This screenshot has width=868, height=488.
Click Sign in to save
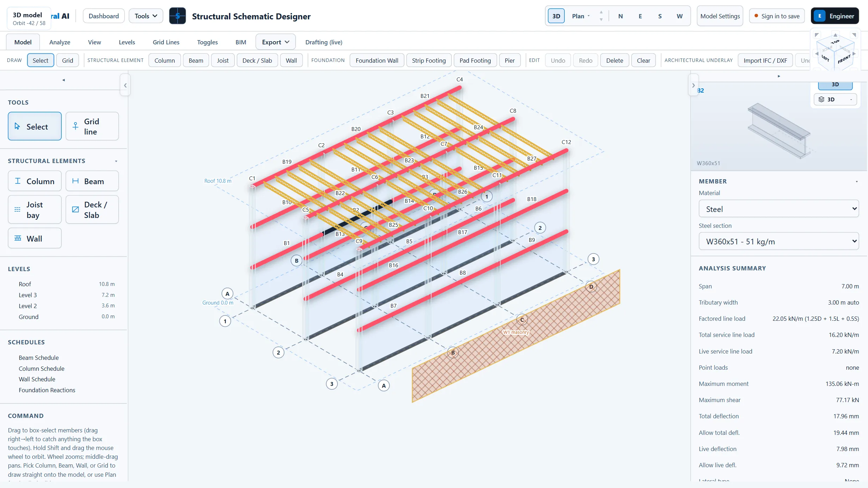[x=777, y=16]
